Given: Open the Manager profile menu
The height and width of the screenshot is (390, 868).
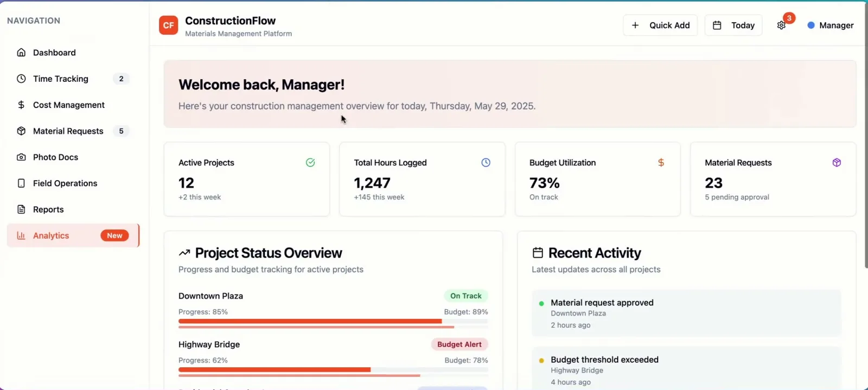Looking at the screenshot, I should pyautogui.click(x=830, y=25).
